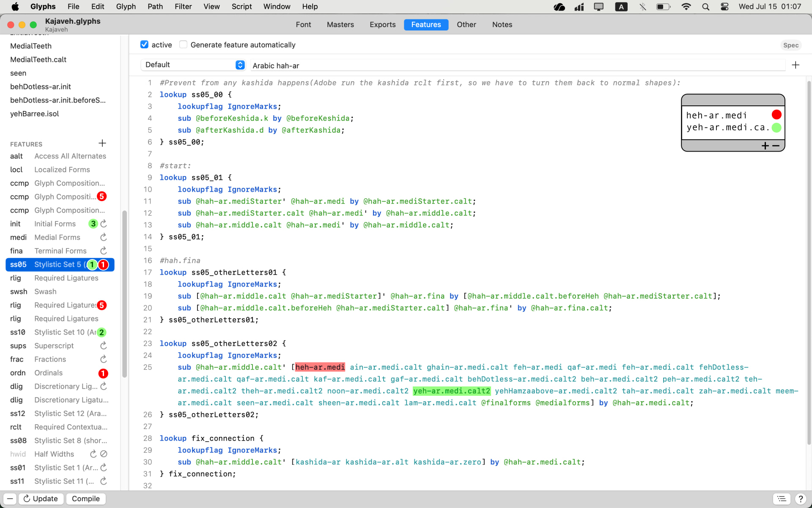
Task: Open the Default language dropdown
Action: (193, 65)
